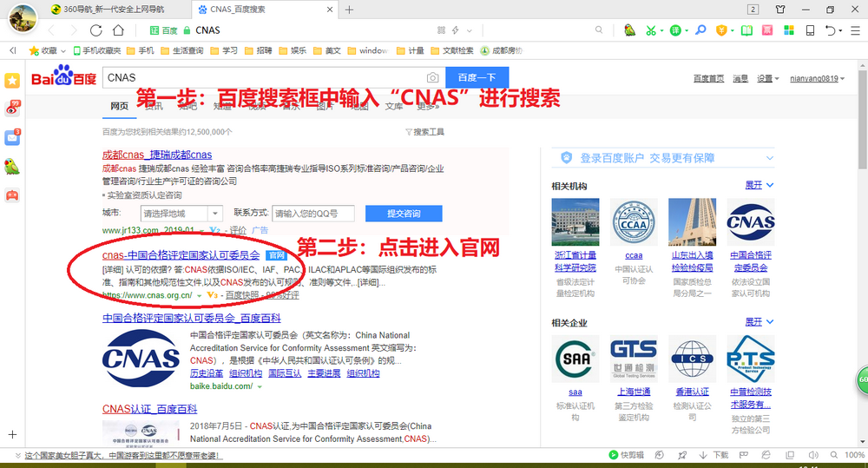The width and height of the screenshot is (868, 468).
Task: Click 历史沿革 sub-link
Action: 207,373
